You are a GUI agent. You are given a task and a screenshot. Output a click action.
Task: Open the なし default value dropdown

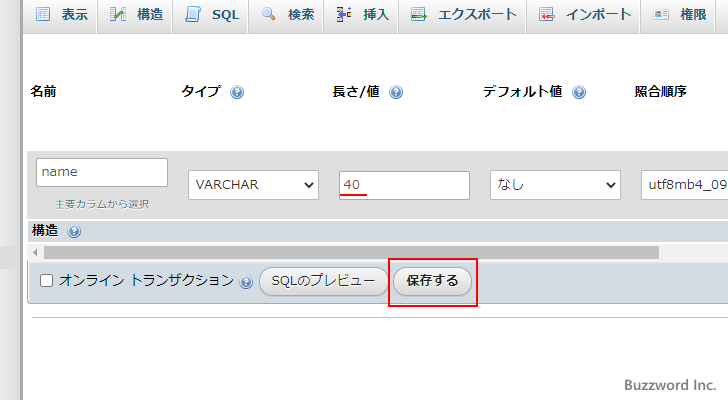(555, 185)
